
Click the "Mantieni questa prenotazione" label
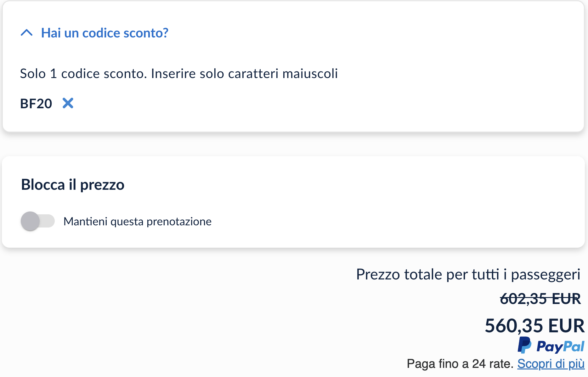coord(137,222)
